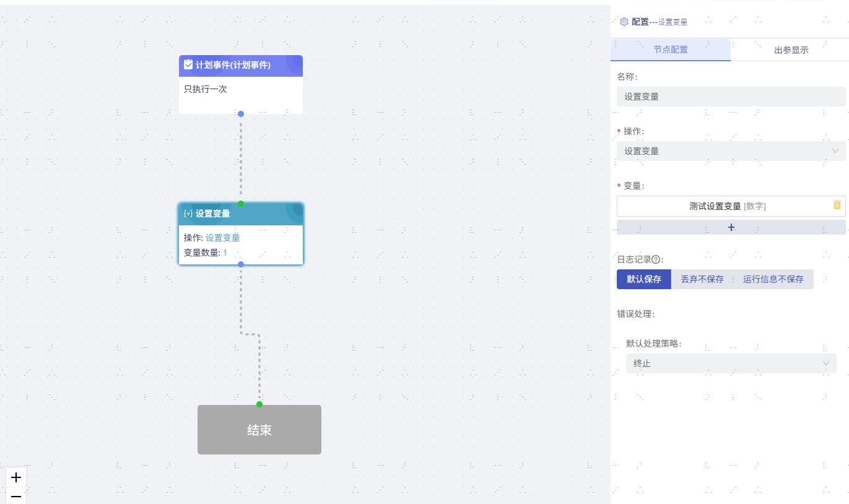849x504 pixels.
Task: Click the green input port of 设置变量 node
Action: pos(241,204)
